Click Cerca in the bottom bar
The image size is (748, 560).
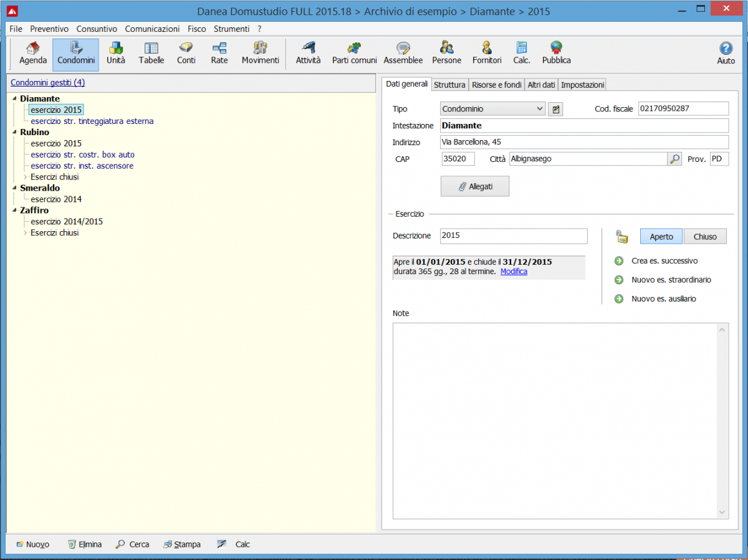[x=133, y=544]
